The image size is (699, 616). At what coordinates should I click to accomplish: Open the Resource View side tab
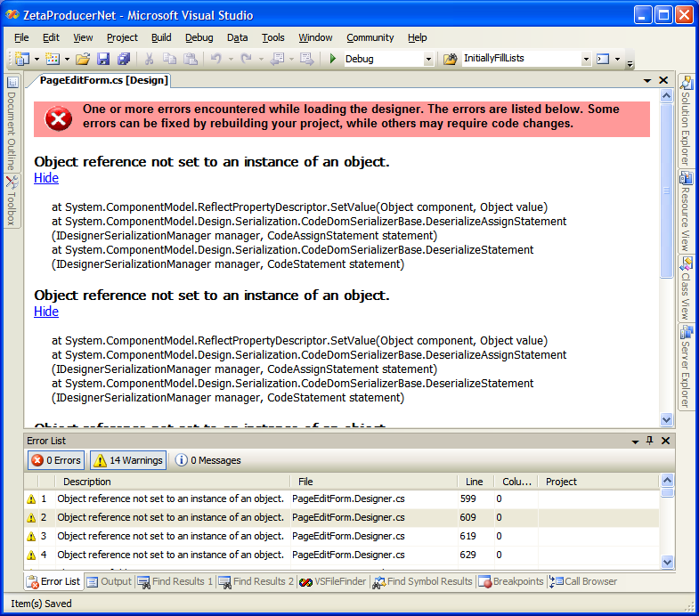pyautogui.click(x=686, y=212)
